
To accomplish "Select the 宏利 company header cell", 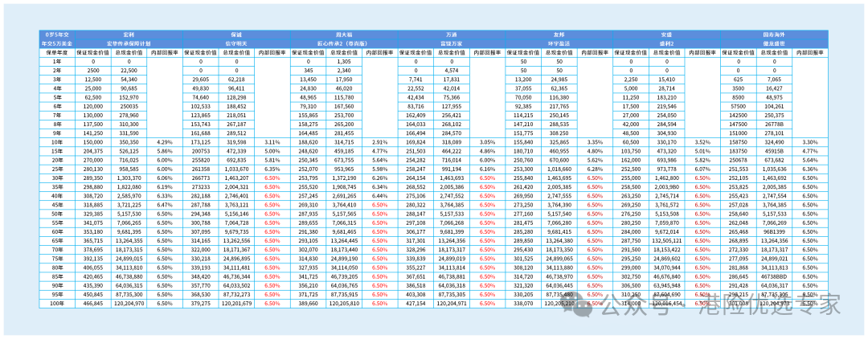I will coord(129,35).
